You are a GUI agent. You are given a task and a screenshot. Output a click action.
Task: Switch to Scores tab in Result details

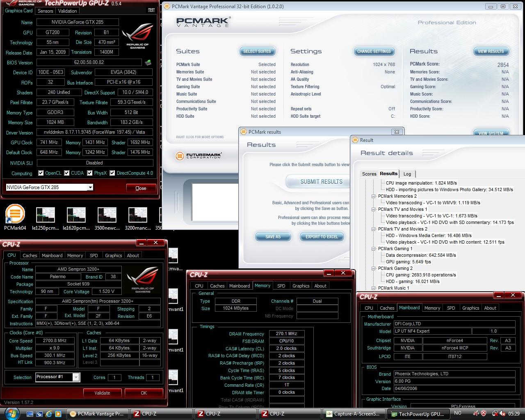click(369, 174)
